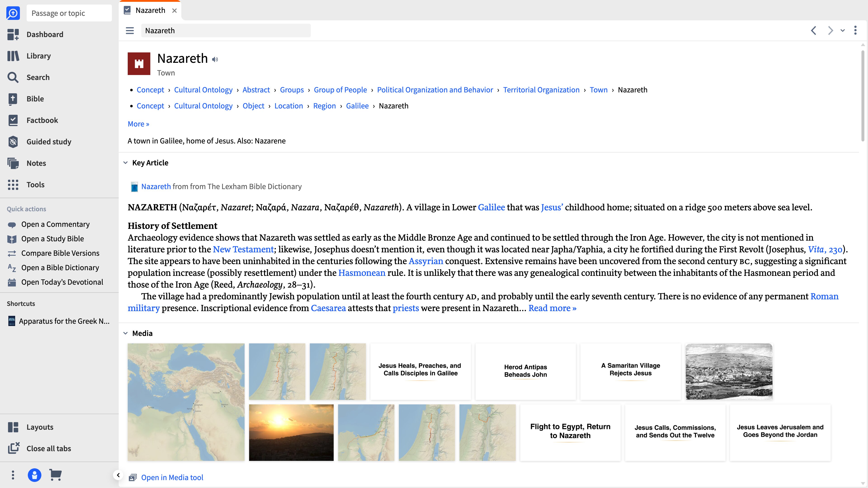Open the Factbook panel hamburger menu

tap(130, 31)
